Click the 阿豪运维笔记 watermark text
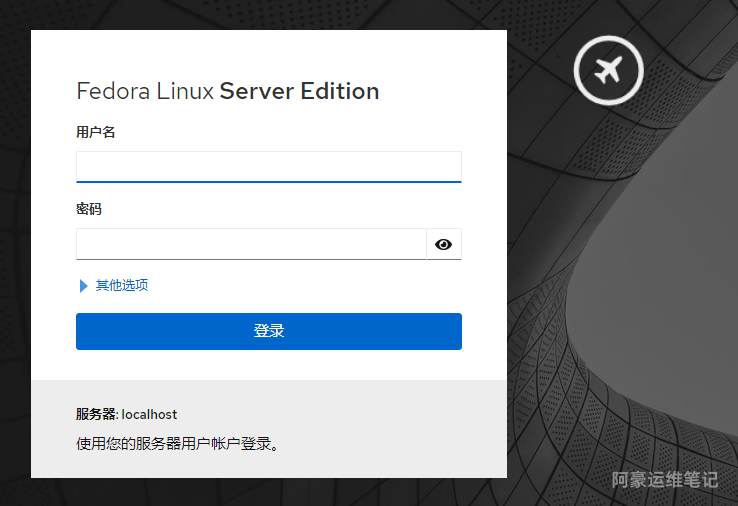 click(x=664, y=479)
